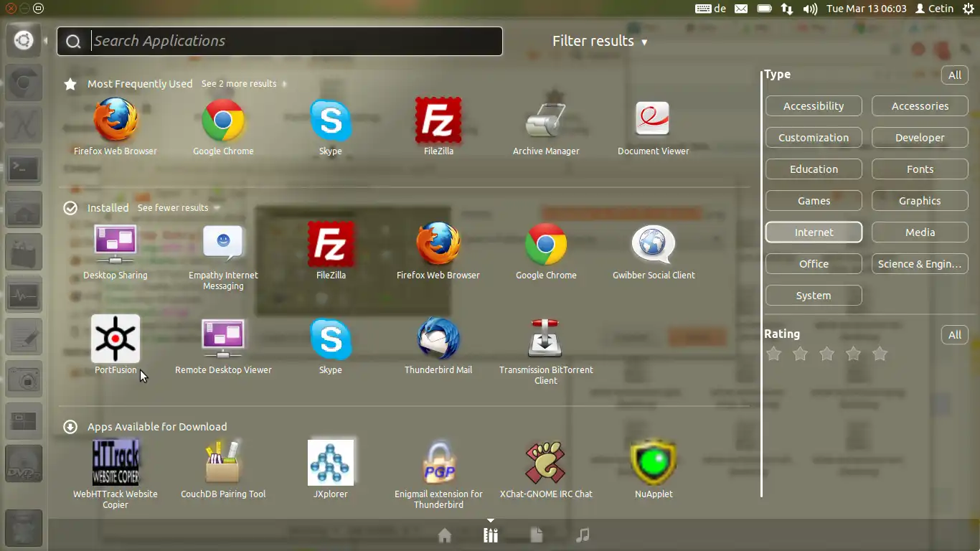Open the mail envelope indicator

pyautogui.click(x=741, y=9)
